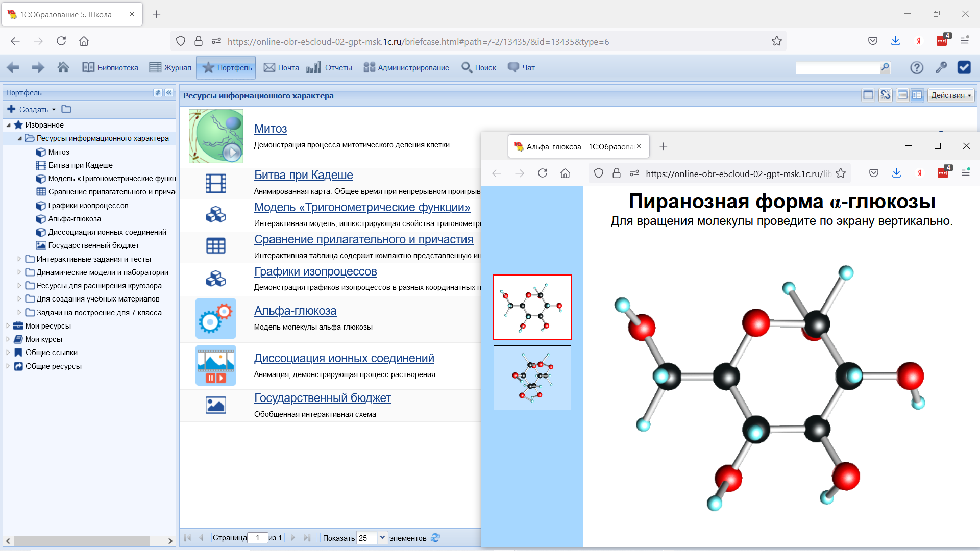
Task: Click the refresh icon in Портфель panel header
Action: click(158, 92)
